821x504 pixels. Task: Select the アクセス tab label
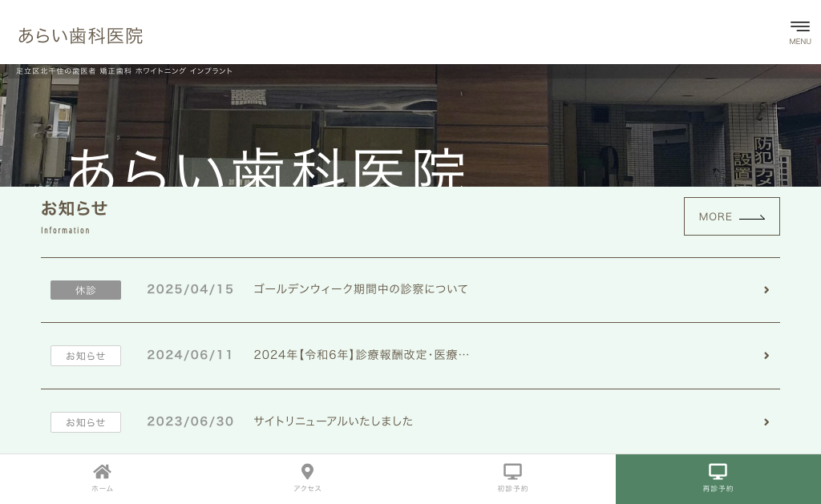click(x=307, y=489)
